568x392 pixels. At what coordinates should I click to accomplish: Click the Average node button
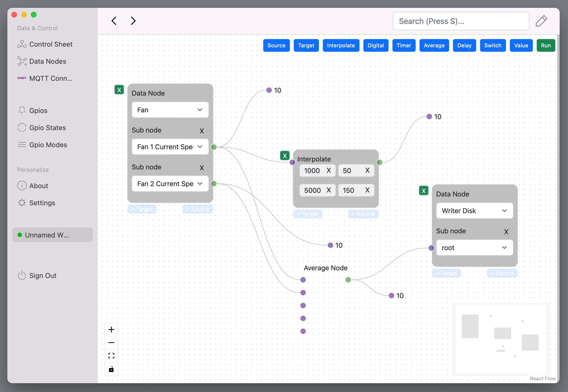[x=434, y=45]
